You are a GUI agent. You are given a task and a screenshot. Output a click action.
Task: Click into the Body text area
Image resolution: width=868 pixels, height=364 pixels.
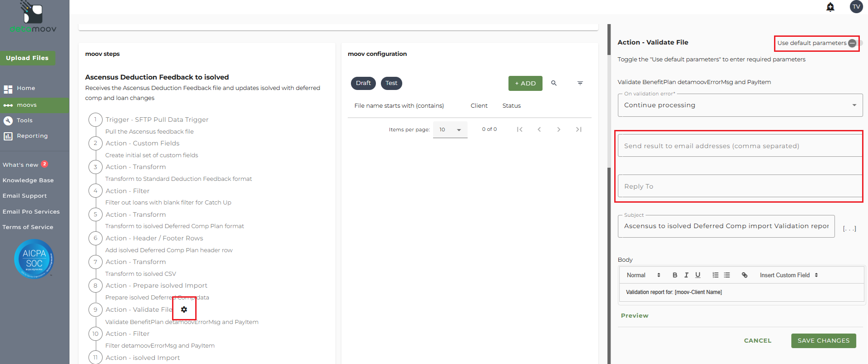[x=741, y=292]
